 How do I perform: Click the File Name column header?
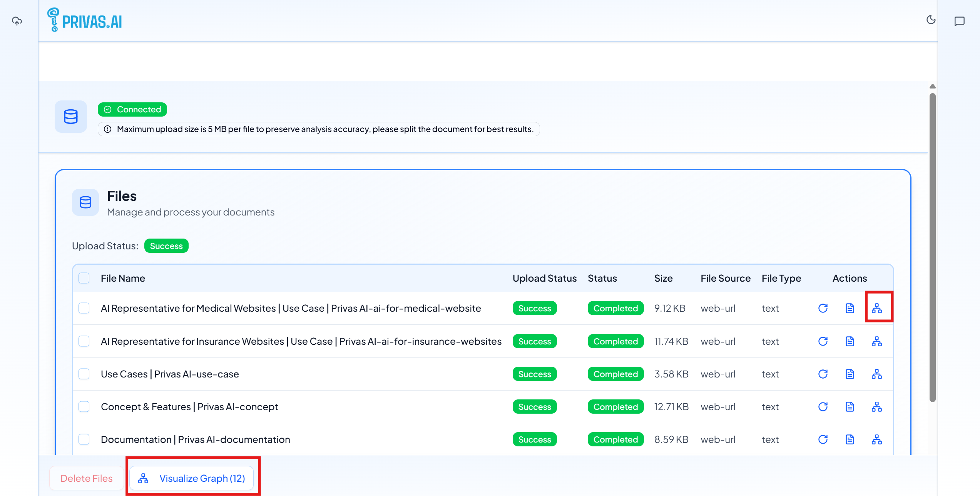click(123, 278)
